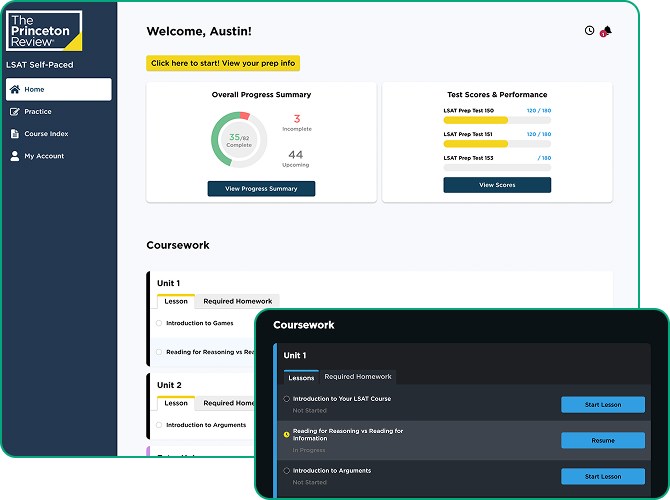
Task: Open Required Homework tab under light Unit 1
Action: click(237, 301)
